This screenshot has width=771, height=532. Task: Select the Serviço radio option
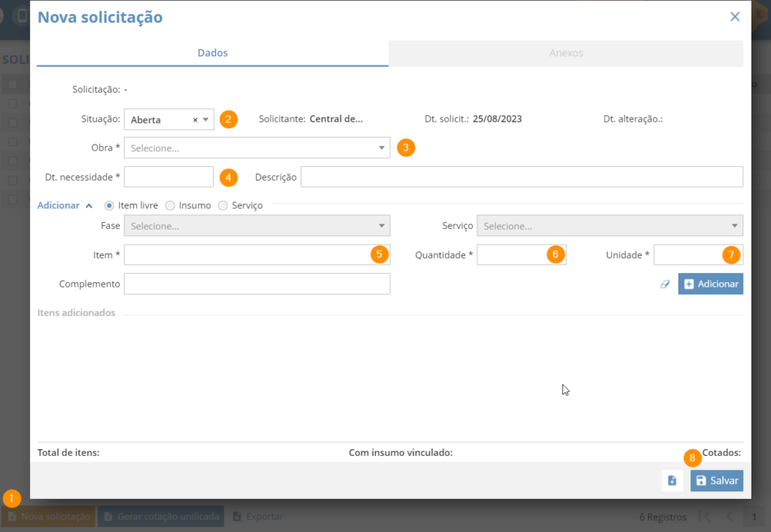click(223, 205)
